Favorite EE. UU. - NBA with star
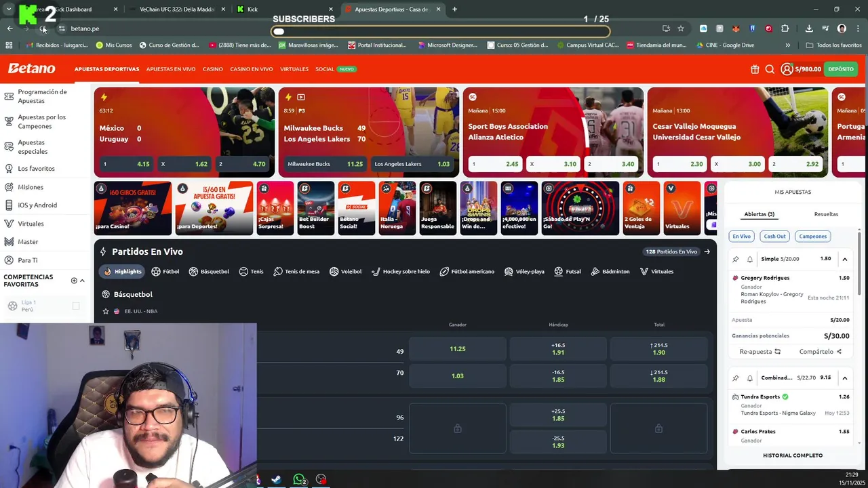Viewport: 868px width, 488px height. click(x=105, y=311)
